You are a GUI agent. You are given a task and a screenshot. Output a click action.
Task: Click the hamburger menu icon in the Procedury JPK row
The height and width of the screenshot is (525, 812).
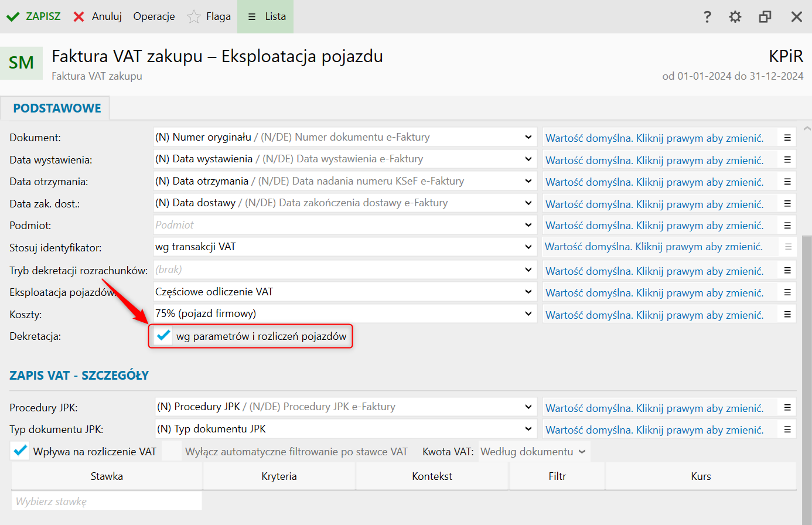tap(787, 408)
